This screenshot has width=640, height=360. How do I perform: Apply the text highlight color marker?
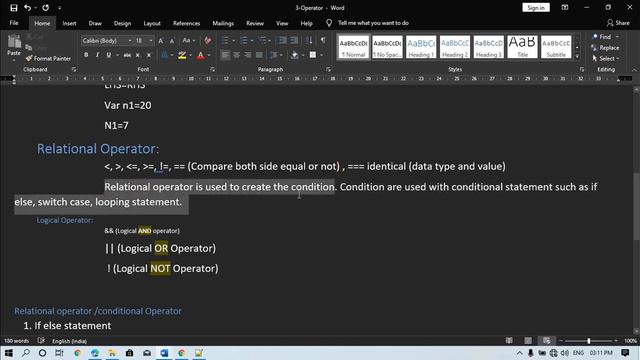tap(182, 55)
